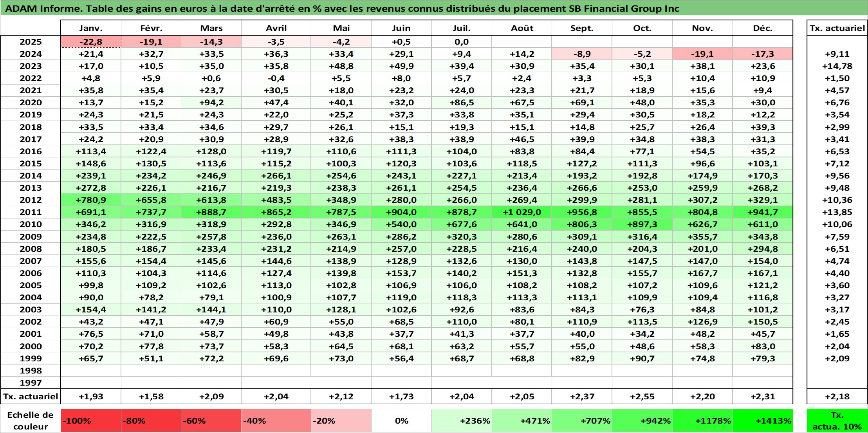Click the -40% color scale swatch
This screenshot has width=868, height=433.
(x=276, y=420)
